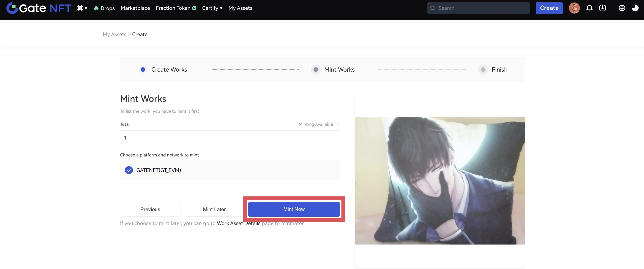Go to My Assets in navbar
Screen dimensions: 644x269
pyautogui.click(x=240, y=8)
